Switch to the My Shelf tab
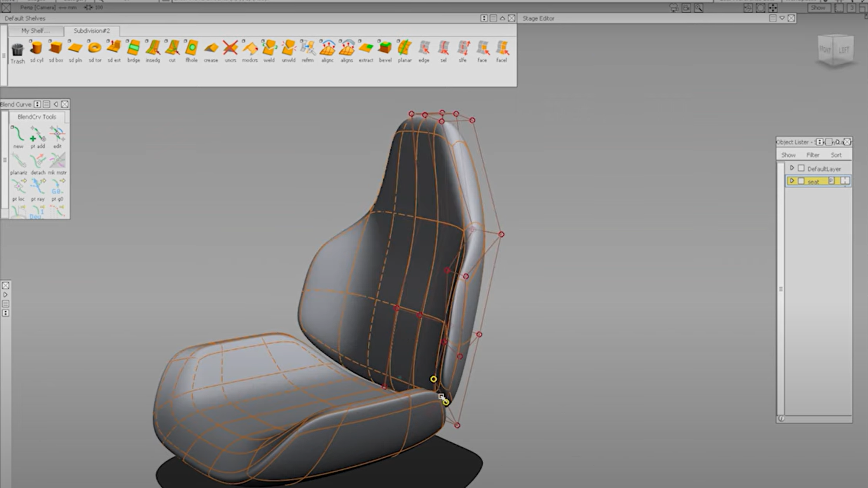This screenshot has width=868, height=488. [35, 31]
